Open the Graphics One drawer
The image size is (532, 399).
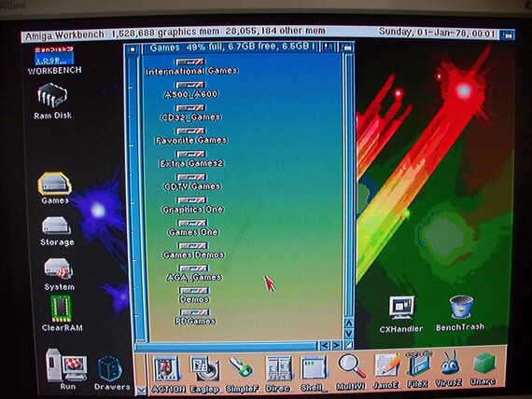coord(192,205)
